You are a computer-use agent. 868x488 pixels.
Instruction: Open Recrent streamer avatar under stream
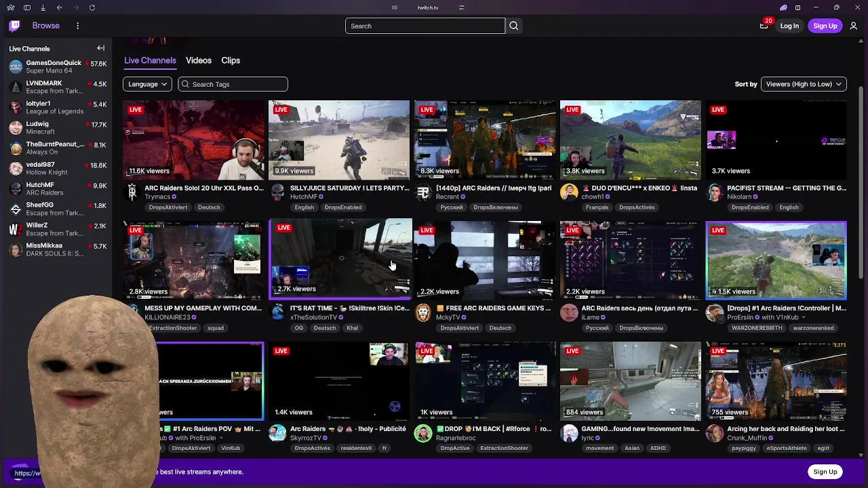click(423, 192)
